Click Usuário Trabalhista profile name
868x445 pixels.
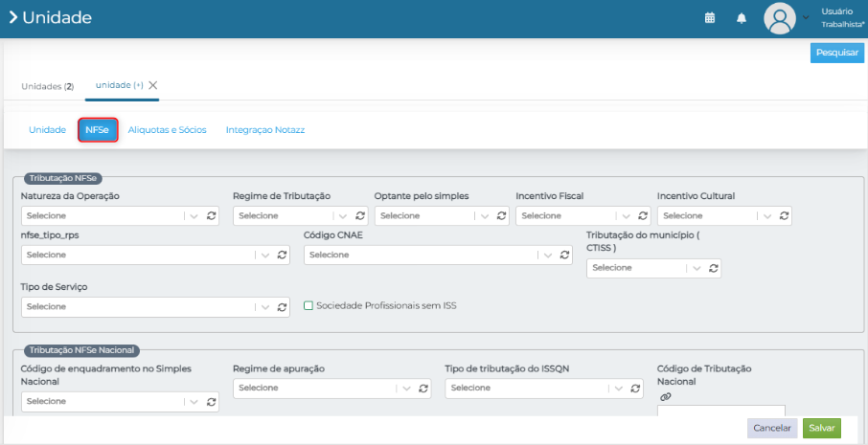(842, 17)
